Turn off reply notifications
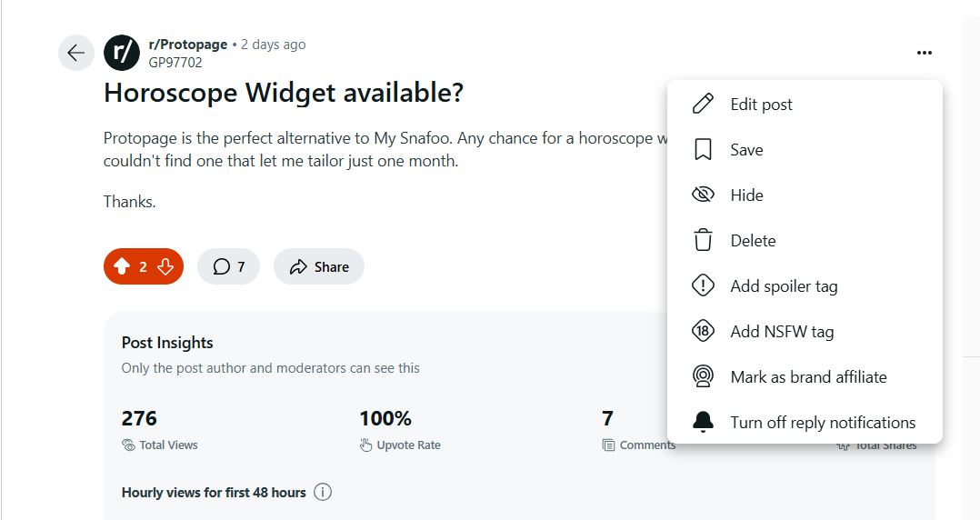 tap(805, 423)
